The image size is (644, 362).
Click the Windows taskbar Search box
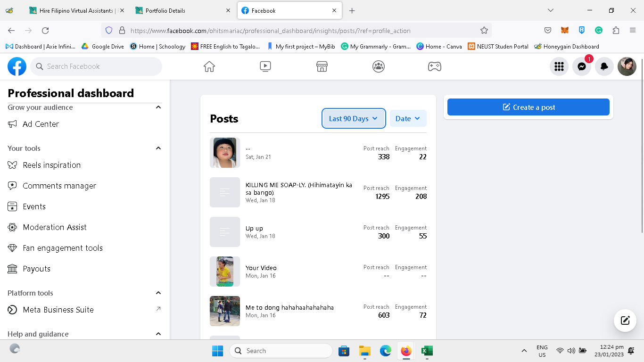tap(281, 351)
